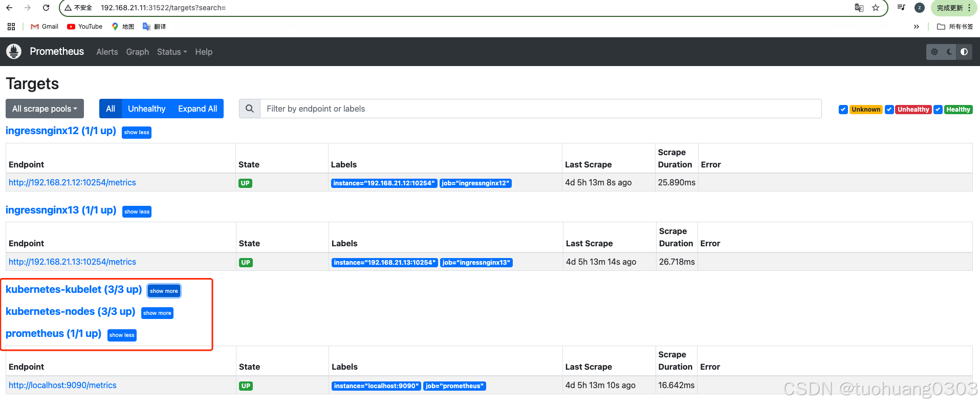Select the All targets filter button

pyautogui.click(x=110, y=109)
